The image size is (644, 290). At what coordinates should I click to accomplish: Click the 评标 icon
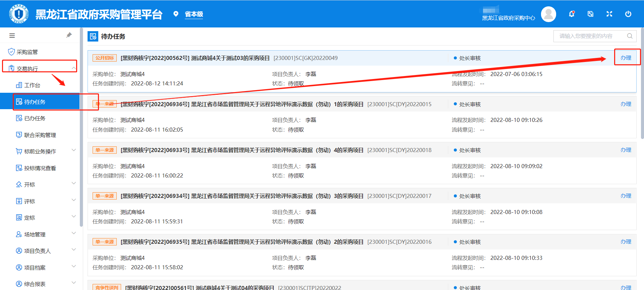19,201
